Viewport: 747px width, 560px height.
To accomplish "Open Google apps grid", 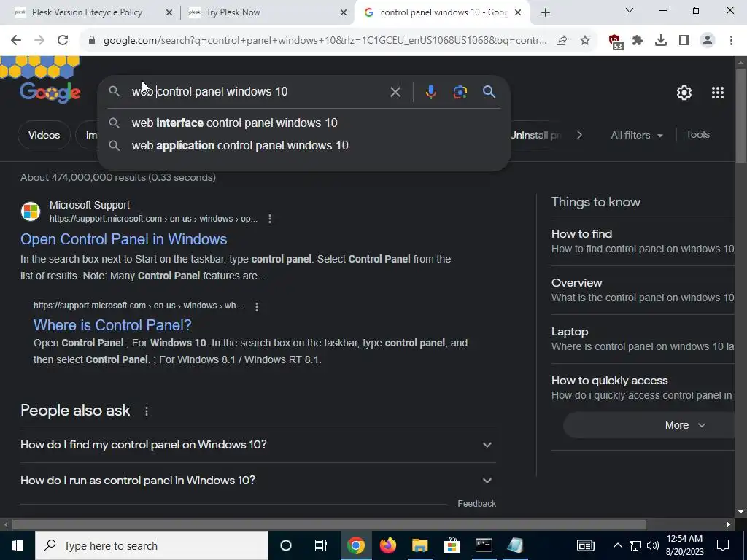I will (x=718, y=93).
